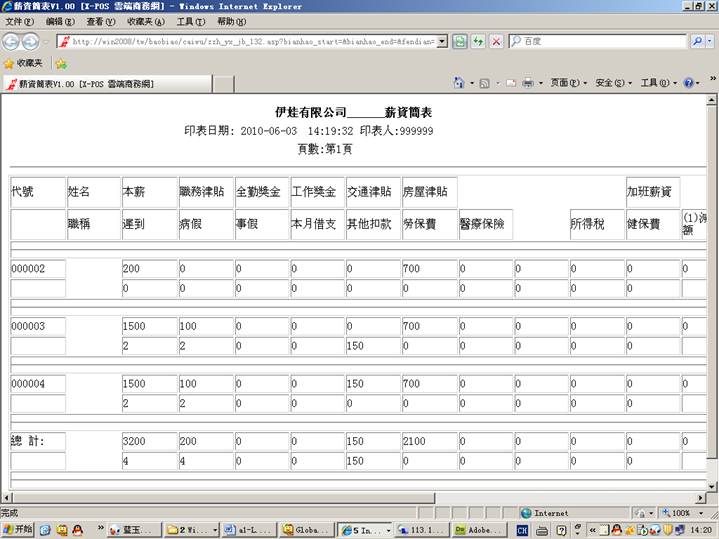Open the 页面(P) page dropdown menu
Image resolution: width=719 pixels, height=539 pixels.
[x=566, y=83]
